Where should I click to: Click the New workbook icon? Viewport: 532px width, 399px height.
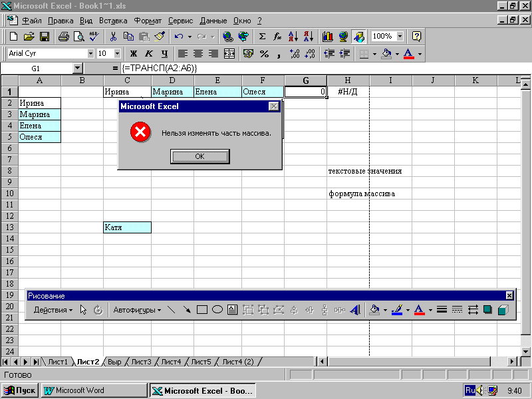coord(13,37)
